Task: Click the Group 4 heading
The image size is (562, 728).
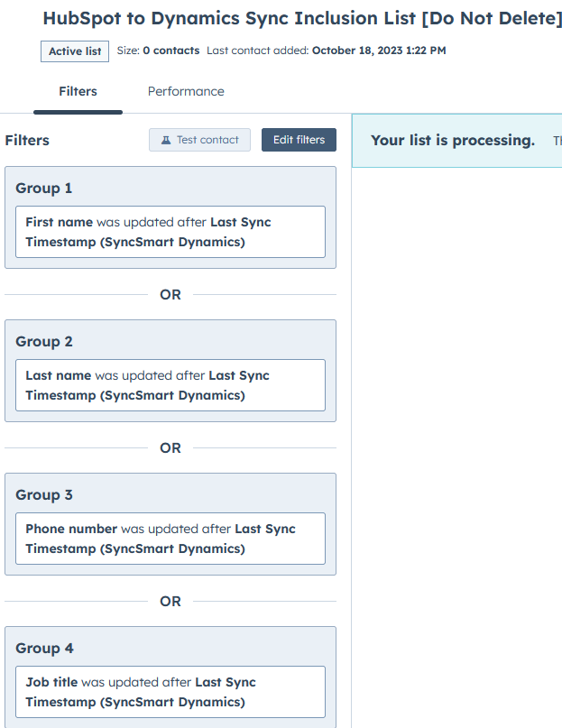Action: [x=44, y=648]
